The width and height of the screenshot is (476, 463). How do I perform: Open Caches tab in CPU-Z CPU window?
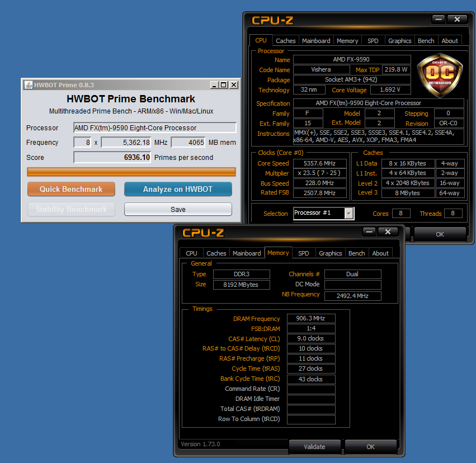(x=285, y=41)
